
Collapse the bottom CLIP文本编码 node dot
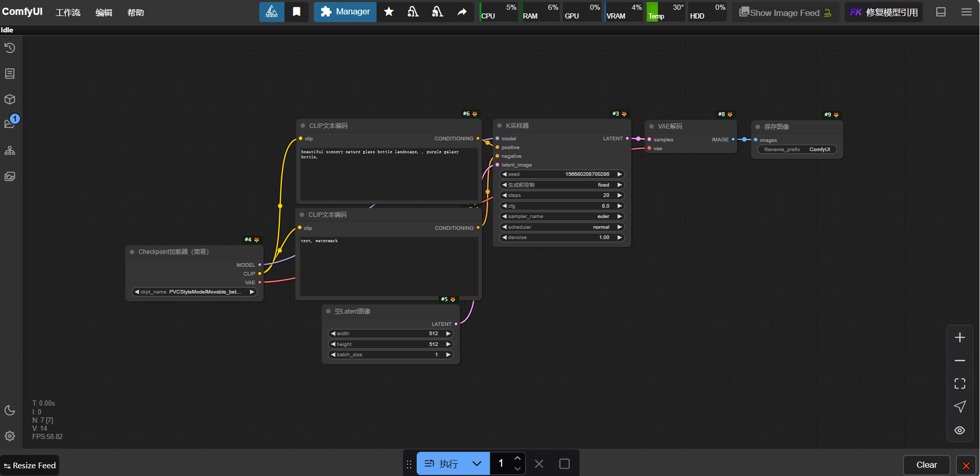click(x=302, y=214)
